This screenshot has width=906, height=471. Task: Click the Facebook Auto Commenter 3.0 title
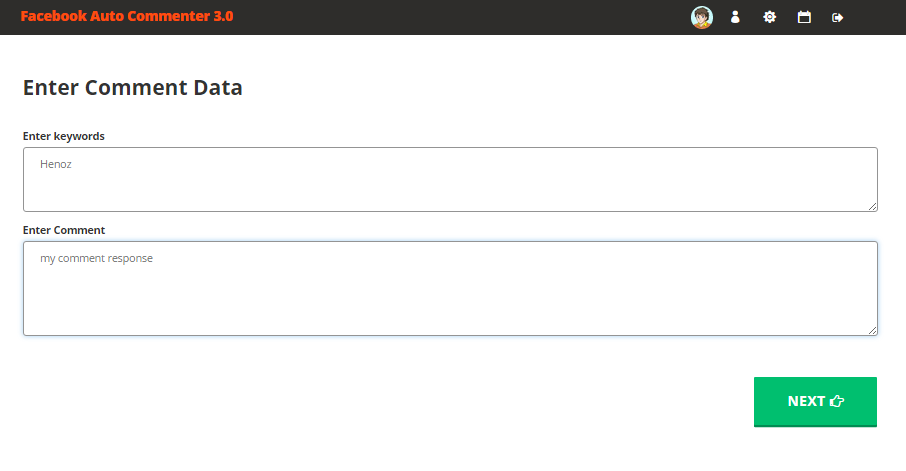(x=126, y=17)
